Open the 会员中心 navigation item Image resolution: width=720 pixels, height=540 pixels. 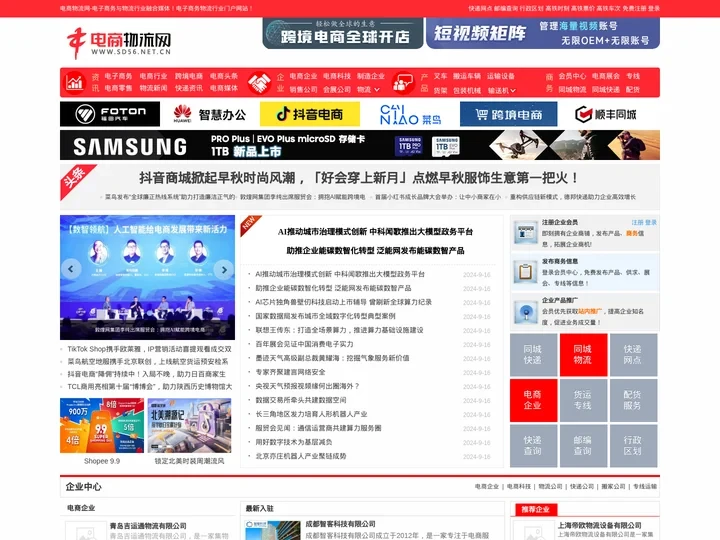[572, 76]
